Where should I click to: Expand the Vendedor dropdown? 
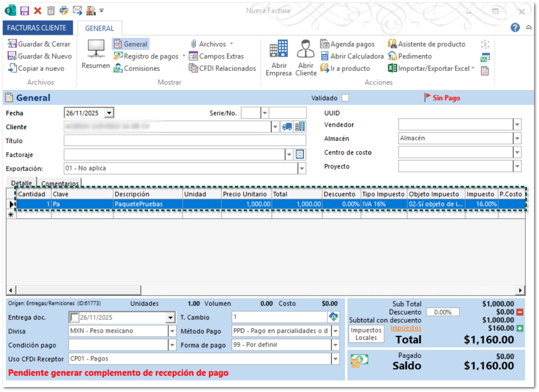(x=517, y=125)
